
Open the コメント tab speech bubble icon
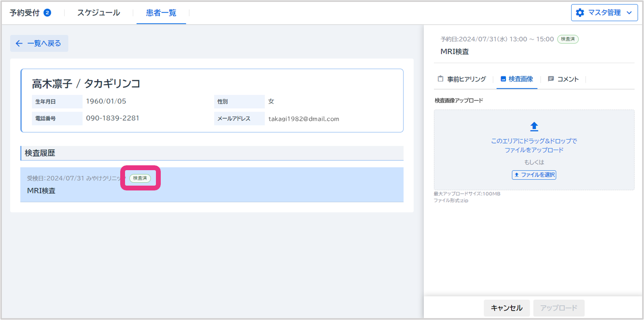[x=551, y=79]
